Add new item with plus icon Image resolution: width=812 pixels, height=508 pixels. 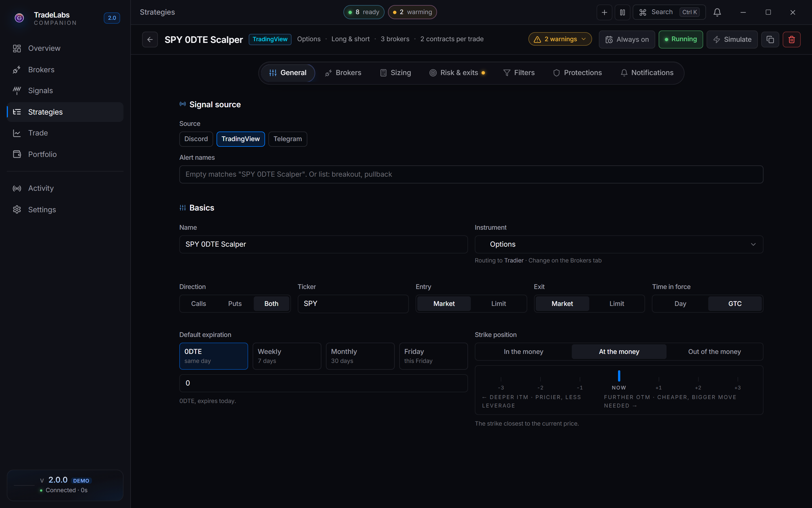[604, 12]
